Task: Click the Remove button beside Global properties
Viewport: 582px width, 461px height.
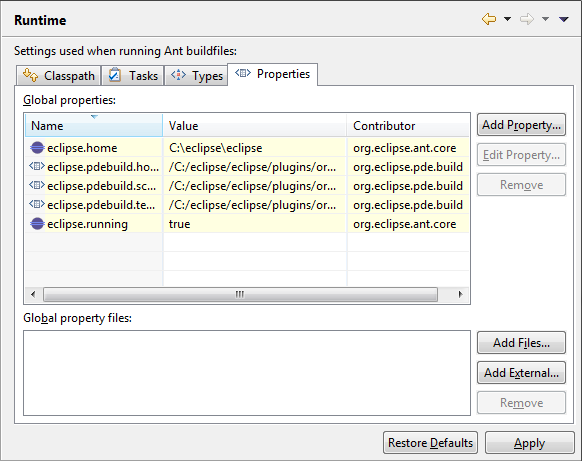Action: click(521, 184)
